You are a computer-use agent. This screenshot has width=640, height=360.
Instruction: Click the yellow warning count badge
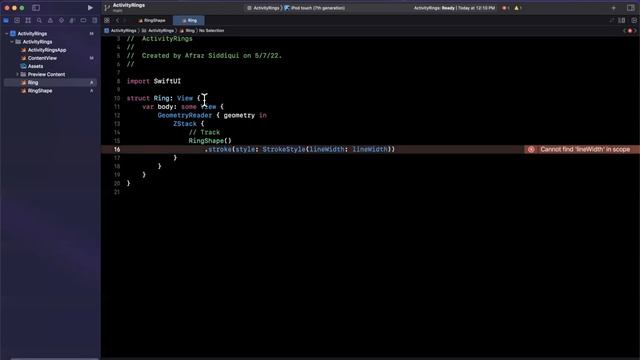click(x=518, y=8)
